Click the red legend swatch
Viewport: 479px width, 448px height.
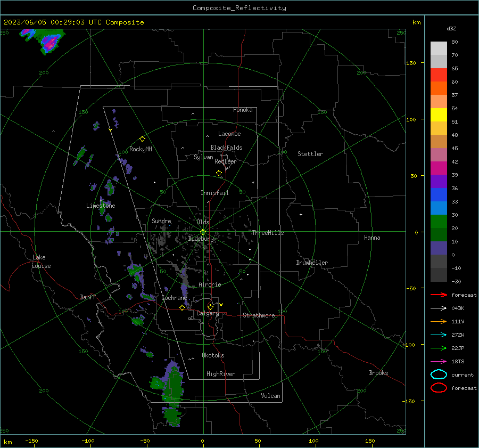439,75
